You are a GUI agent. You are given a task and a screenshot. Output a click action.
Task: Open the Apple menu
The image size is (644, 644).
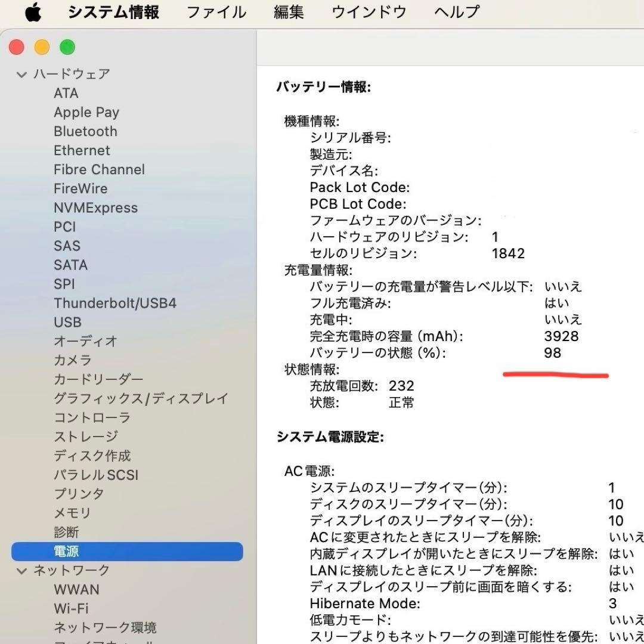33,12
